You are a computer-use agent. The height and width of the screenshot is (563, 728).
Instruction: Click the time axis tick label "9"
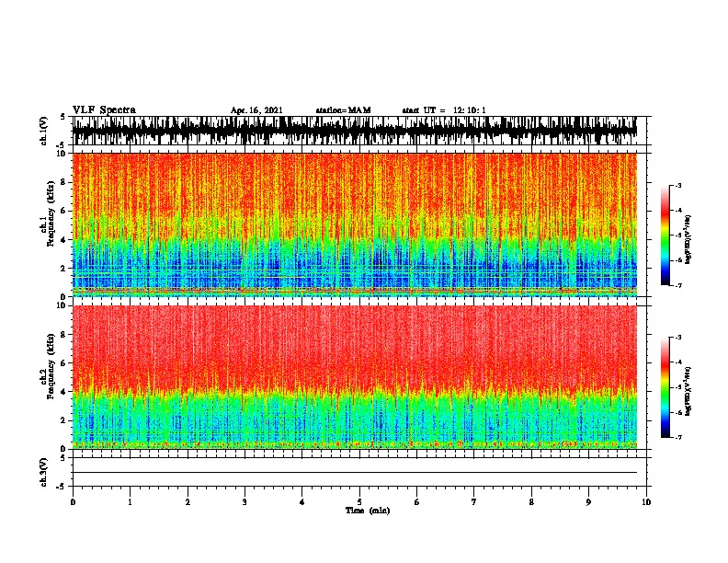pyautogui.click(x=588, y=502)
